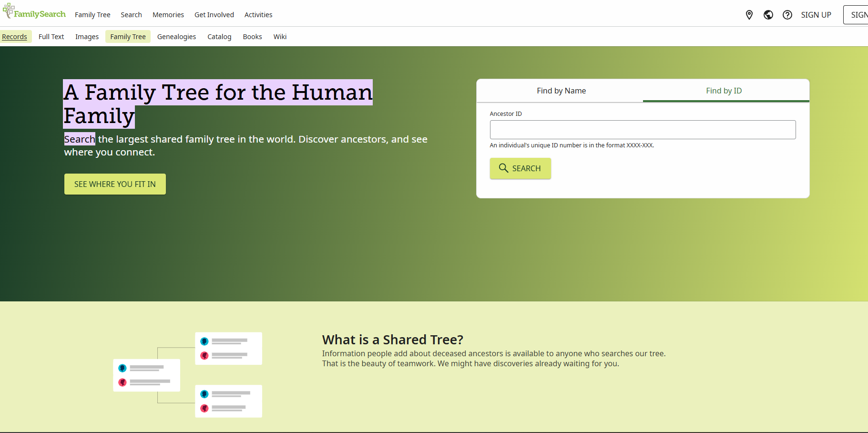Open the Genealogies section
Viewport: 868px width, 433px height.
point(176,37)
